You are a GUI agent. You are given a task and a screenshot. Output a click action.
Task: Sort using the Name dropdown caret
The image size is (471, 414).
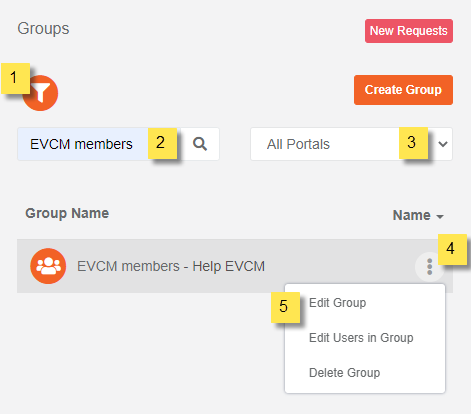coord(440,217)
